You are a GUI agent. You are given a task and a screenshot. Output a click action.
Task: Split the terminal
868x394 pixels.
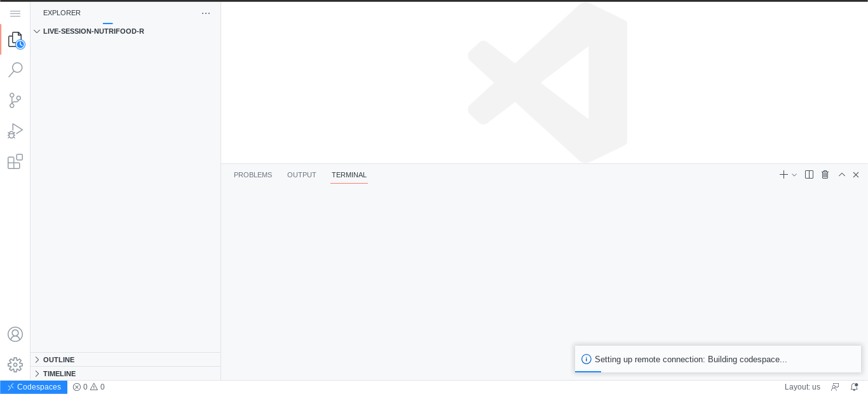[x=809, y=175]
